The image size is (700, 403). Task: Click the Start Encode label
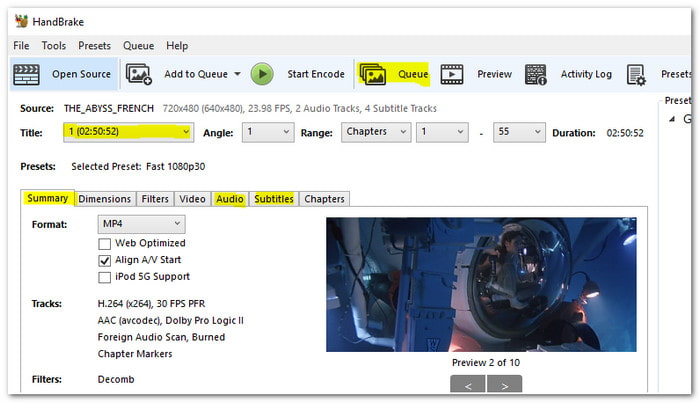click(x=316, y=74)
